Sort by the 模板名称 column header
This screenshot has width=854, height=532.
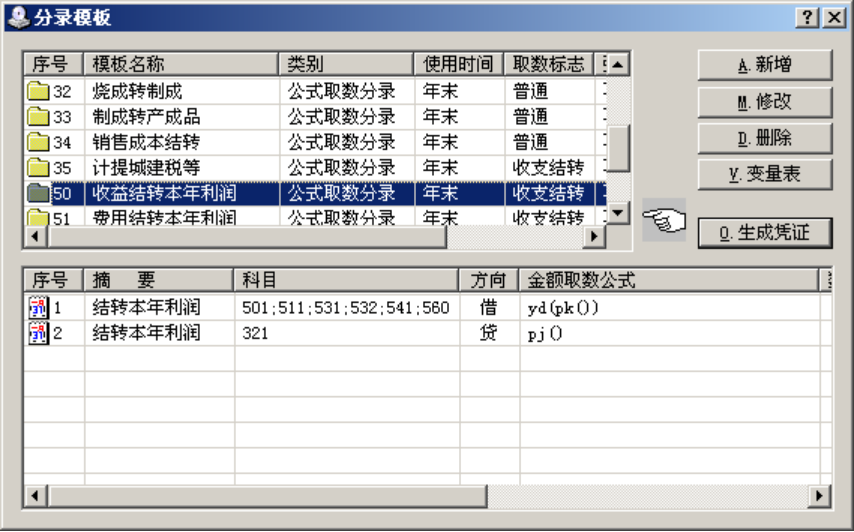click(179, 64)
